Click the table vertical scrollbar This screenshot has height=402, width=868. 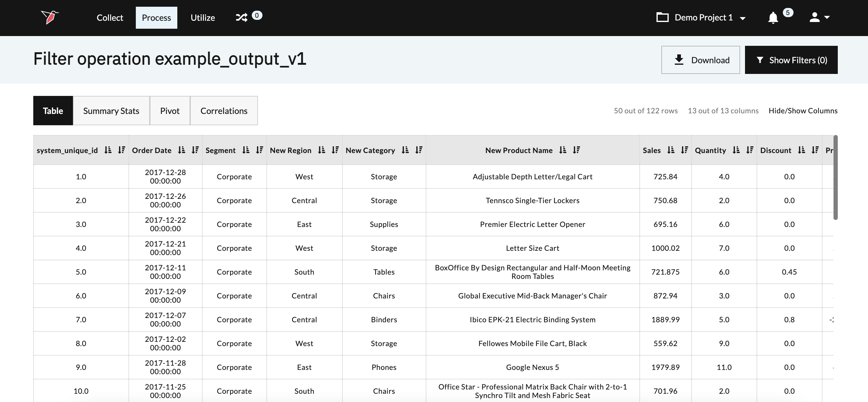[835, 178]
